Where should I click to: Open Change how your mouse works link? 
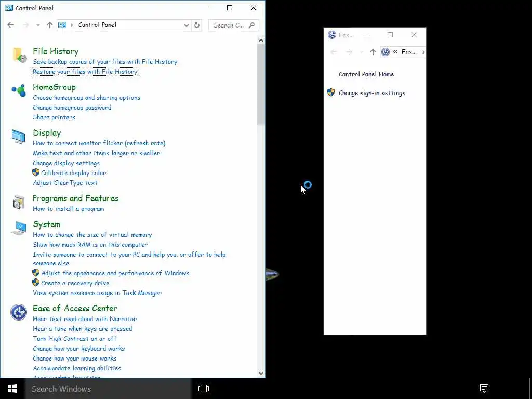click(x=75, y=358)
